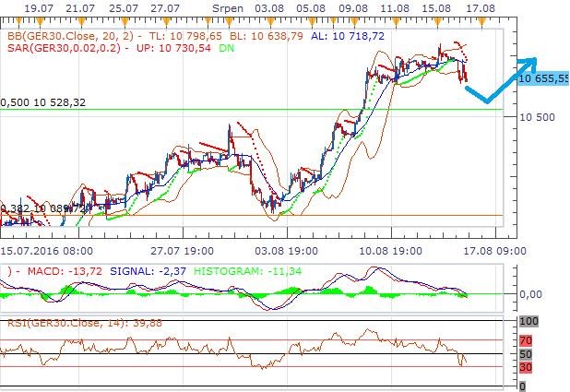Click the 03.08 19:00 time label
This screenshot has width=570, height=392.
tap(287, 251)
